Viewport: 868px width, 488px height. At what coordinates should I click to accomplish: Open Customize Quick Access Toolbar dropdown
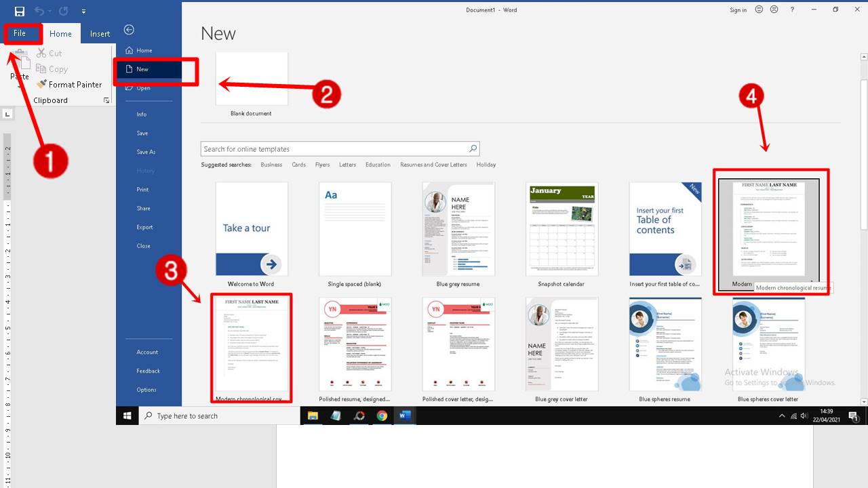83,12
